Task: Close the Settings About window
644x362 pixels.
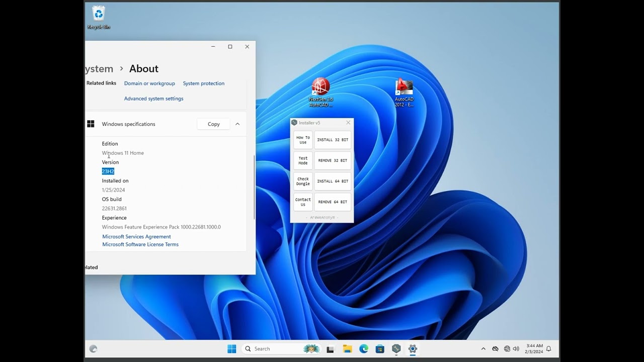Action: click(x=247, y=47)
